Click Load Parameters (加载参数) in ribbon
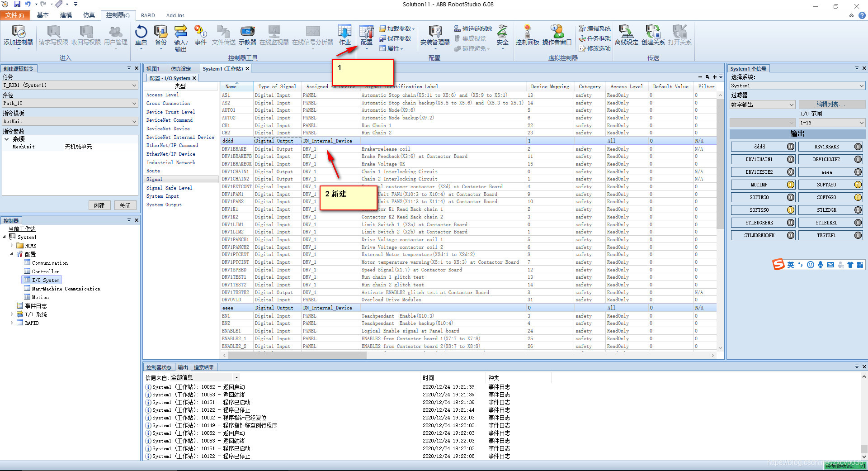Image resolution: width=868 pixels, height=471 pixels. pos(396,29)
